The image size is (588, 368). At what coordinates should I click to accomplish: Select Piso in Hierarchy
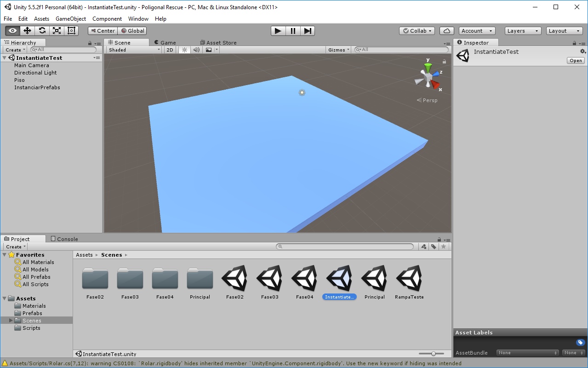pyautogui.click(x=19, y=80)
